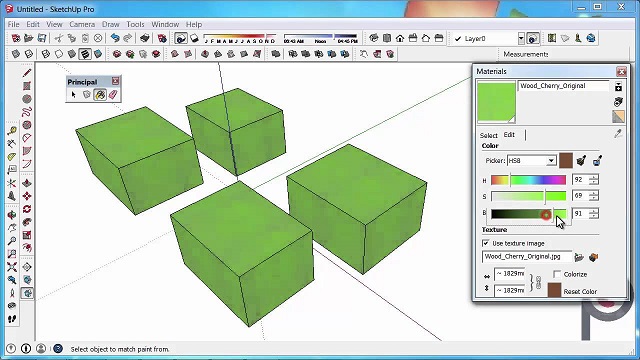Screen dimensions: 640x360
Task: Click the Wood_Cherry_Original.jpg filename field
Action: (x=527, y=257)
